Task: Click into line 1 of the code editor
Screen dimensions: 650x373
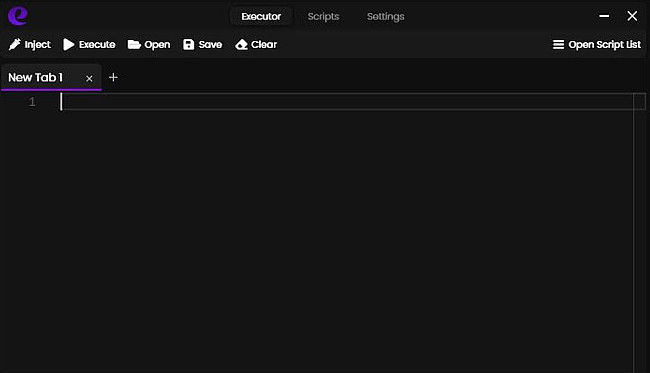Action: [347, 102]
